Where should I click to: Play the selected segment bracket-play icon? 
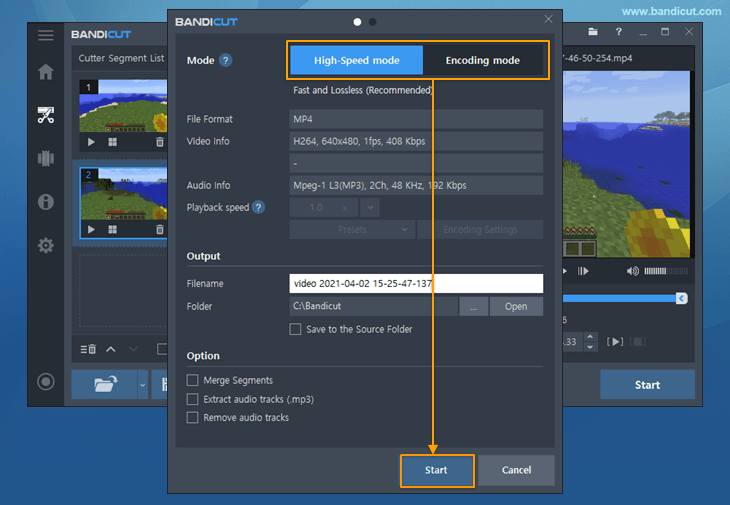tap(615, 342)
